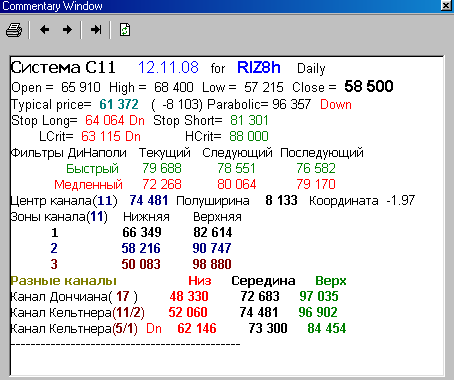Click the Daily timeframe label
This screenshot has width=454, height=380.
[x=311, y=69]
